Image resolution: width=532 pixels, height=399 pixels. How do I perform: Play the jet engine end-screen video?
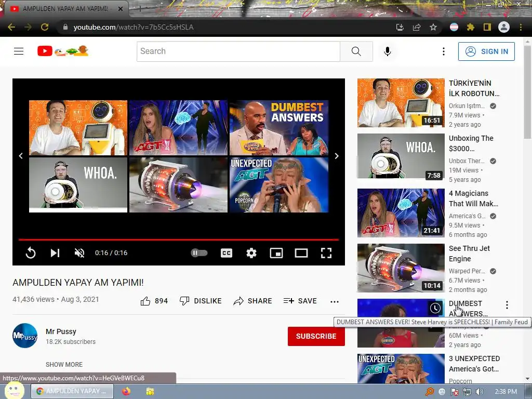tap(179, 184)
